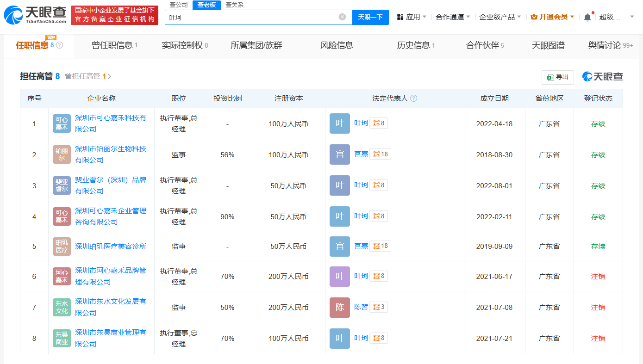Open the 实际控制权 tab

click(185, 45)
